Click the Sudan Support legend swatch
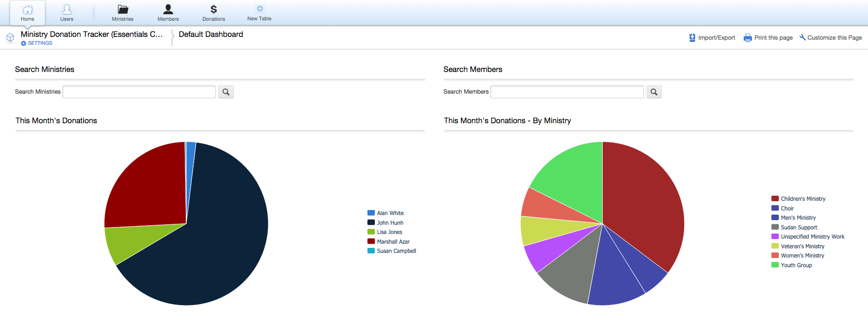Viewport: 868px width, 336px height. coord(775,227)
